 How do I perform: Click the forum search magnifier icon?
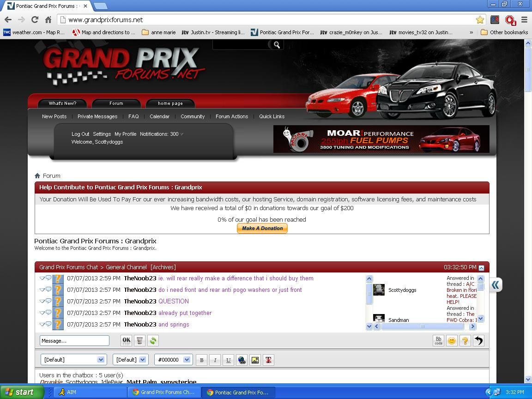tap(277, 45)
